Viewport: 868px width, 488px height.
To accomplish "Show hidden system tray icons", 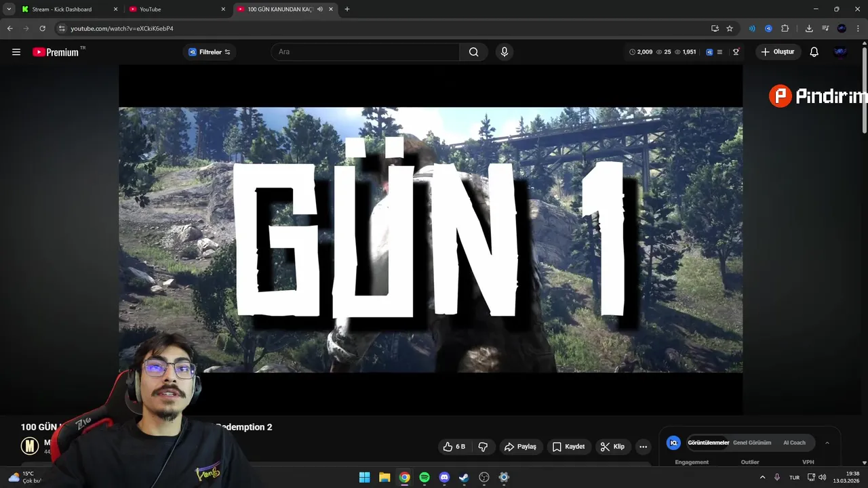I will click(762, 477).
